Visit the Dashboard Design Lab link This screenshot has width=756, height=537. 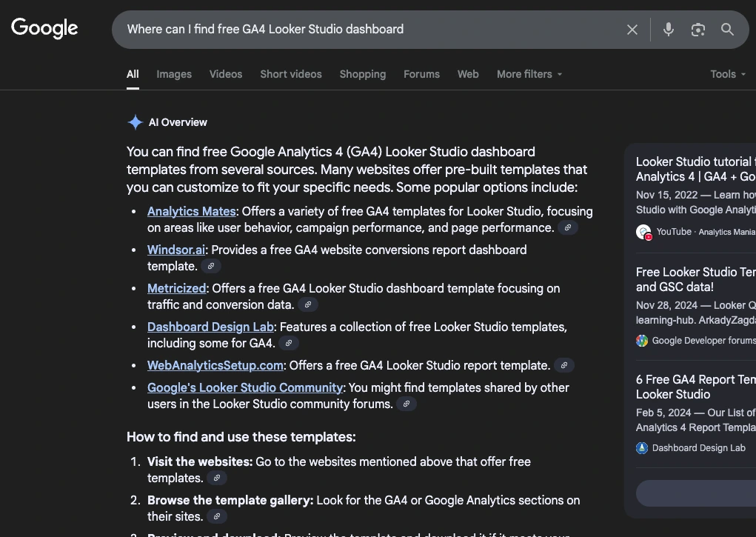click(210, 327)
